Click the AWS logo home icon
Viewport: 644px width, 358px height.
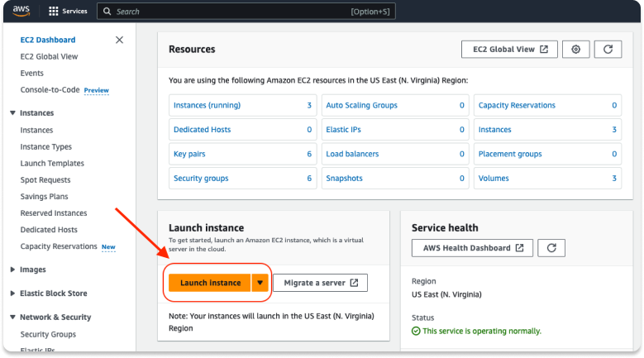(x=21, y=12)
